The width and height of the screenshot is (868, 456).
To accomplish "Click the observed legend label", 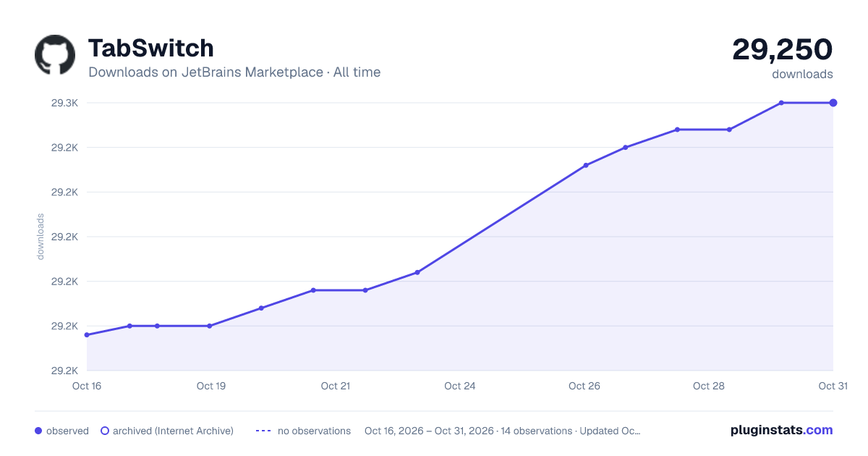I will pos(67,431).
